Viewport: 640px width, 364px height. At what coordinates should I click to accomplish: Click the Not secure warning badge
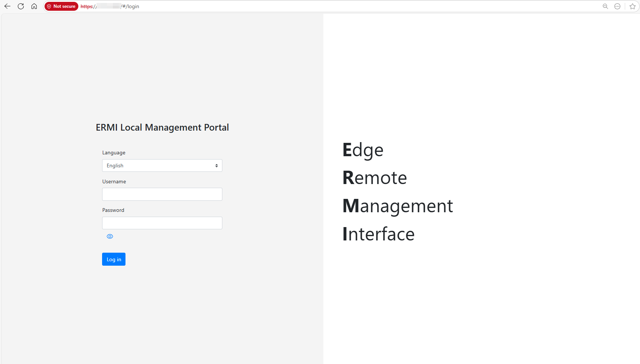pos(61,6)
